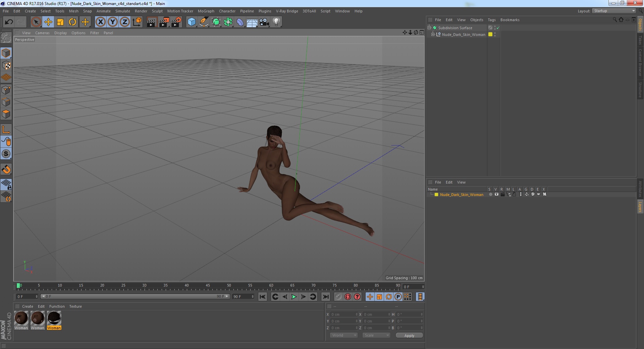The height and width of the screenshot is (349, 644).
Task: Open the Bend deformer icon
Action: [x=240, y=22]
